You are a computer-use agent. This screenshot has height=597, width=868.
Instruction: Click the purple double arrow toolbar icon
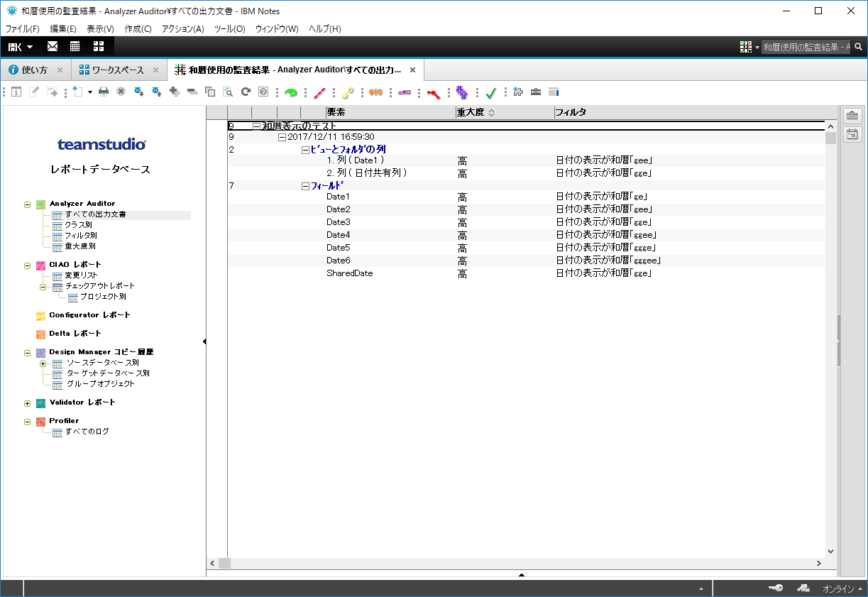click(x=462, y=92)
